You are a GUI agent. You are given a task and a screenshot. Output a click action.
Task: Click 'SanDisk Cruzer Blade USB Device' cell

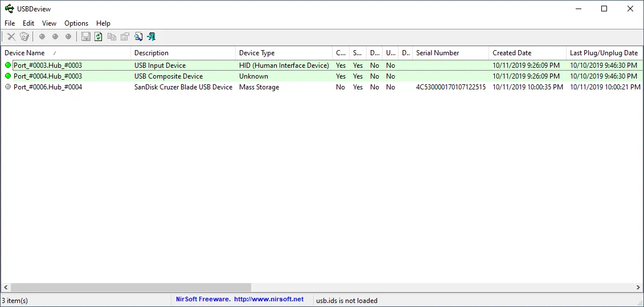183,87
